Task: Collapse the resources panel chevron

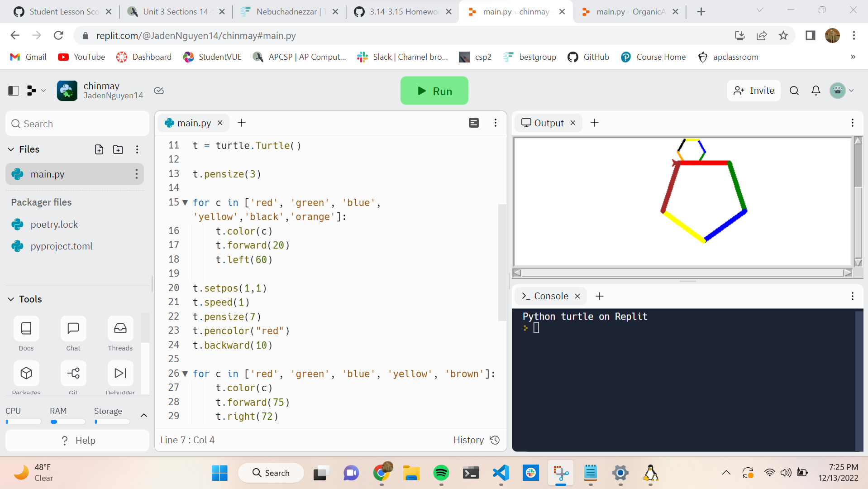Action: pyautogui.click(x=144, y=415)
